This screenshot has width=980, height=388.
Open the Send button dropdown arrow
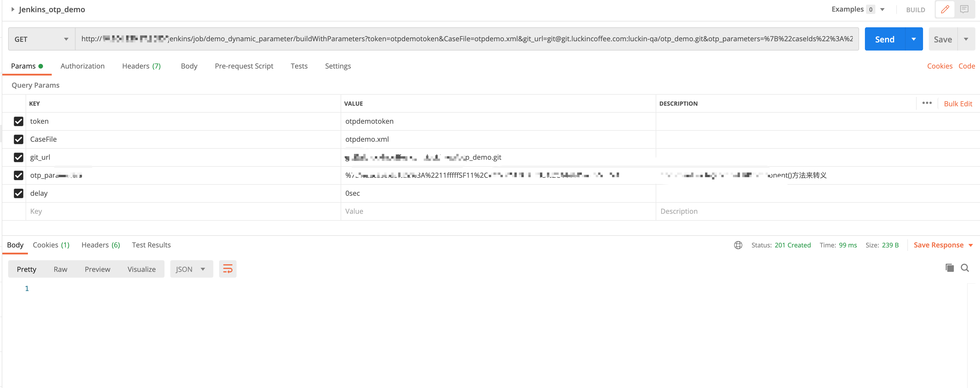point(913,39)
